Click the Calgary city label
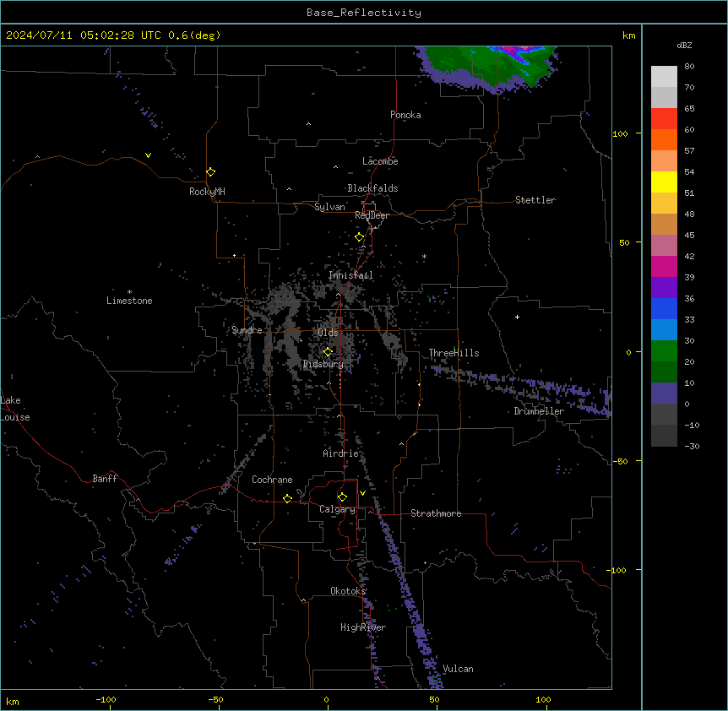Screen dimensions: 728x711 tap(338, 509)
